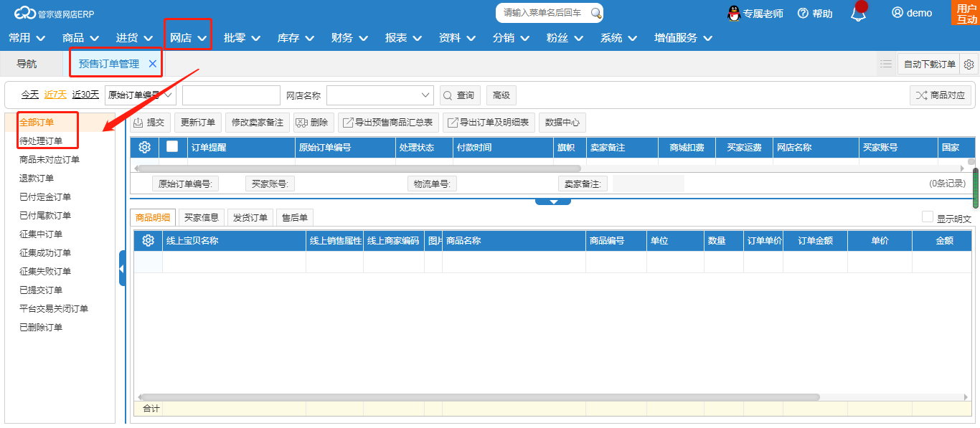
Task: Click 导出预售商品汇总表 button
Action: [x=388, y=123]
